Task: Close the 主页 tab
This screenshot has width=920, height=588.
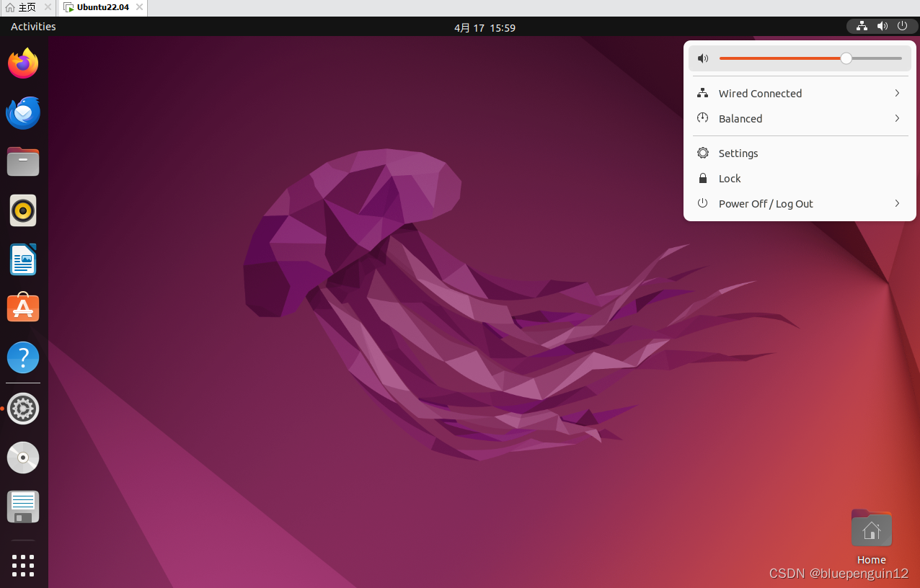Action: click(47, 7)
